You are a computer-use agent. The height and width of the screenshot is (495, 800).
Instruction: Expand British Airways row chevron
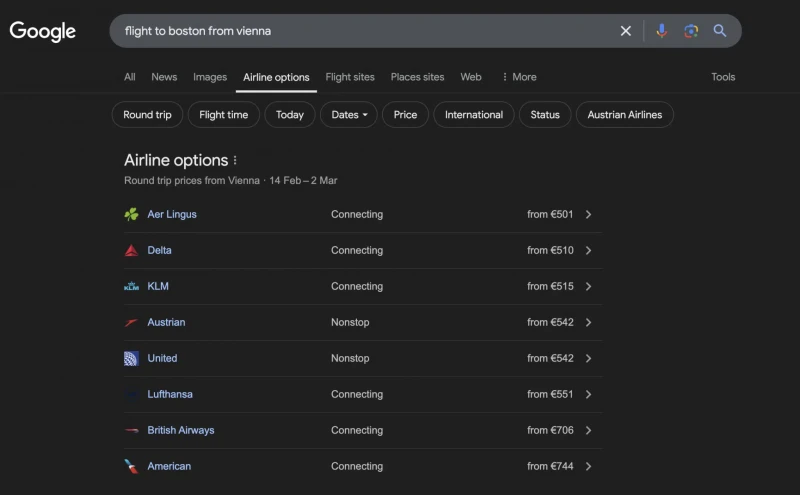[x=588, y=430]
